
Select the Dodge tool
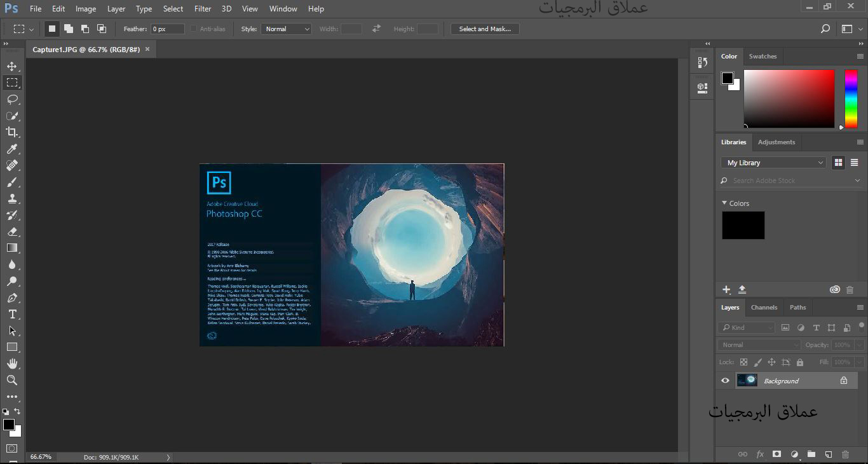tap(12, 281)
